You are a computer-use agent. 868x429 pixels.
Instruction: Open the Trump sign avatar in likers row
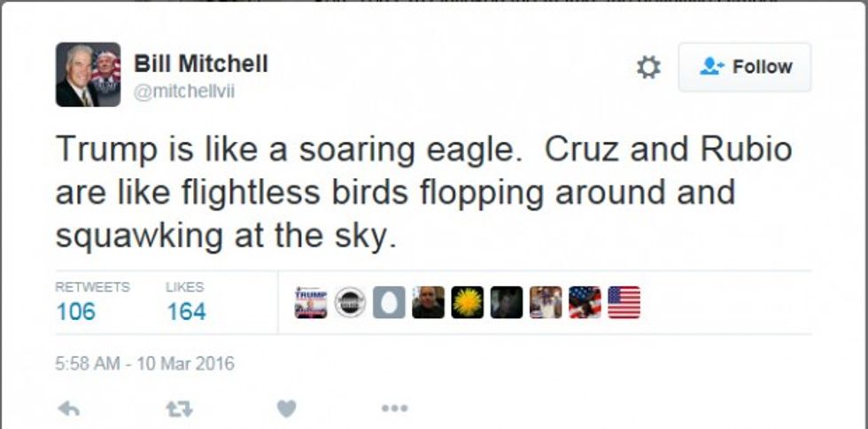click(x=310, y=302)
